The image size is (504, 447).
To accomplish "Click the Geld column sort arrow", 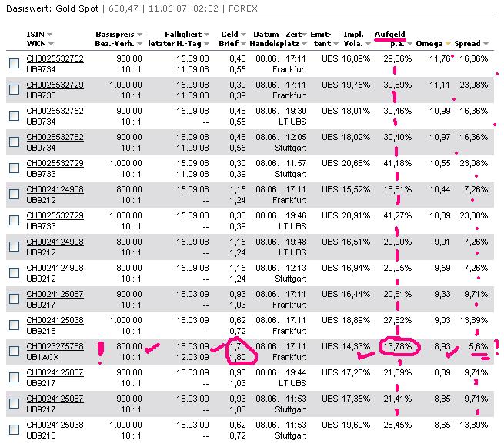I will (243, 35).
